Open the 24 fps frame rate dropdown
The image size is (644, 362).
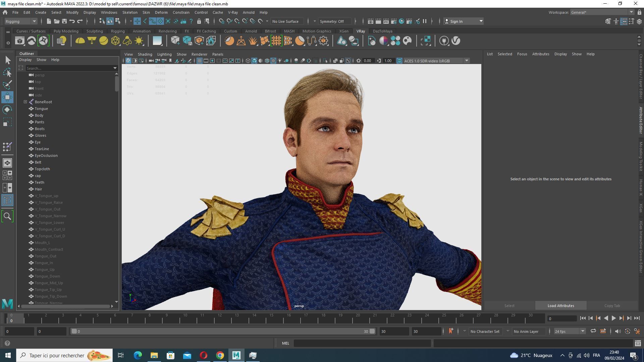coord(570,331)
